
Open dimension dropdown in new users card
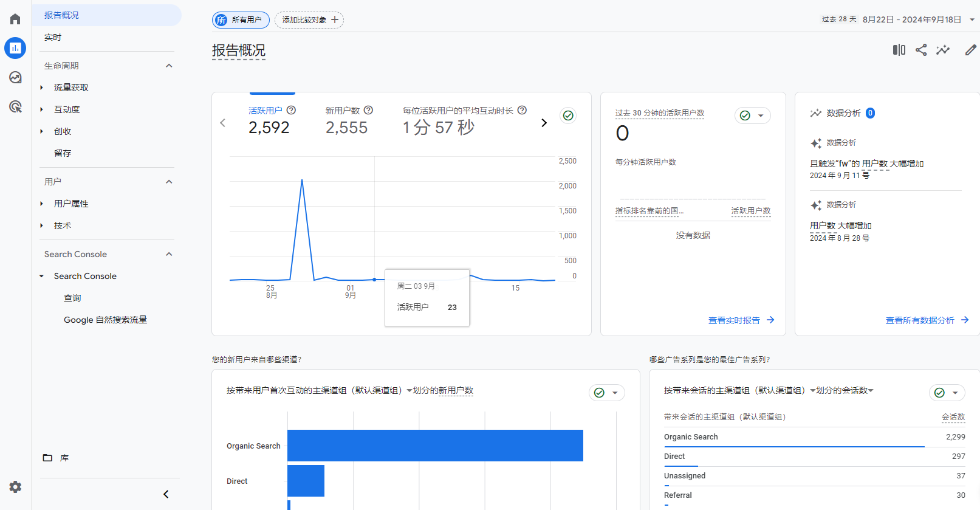409,390
